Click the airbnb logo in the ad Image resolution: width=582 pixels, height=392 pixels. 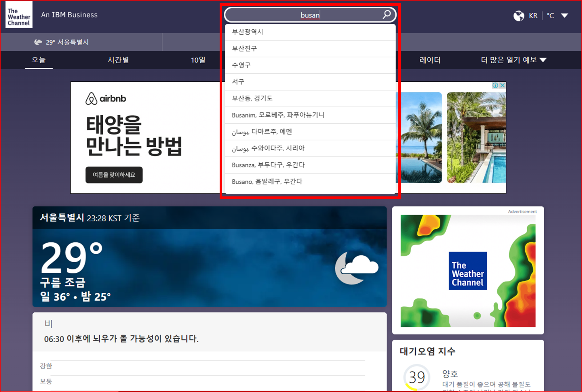click(x=106, y=99)
